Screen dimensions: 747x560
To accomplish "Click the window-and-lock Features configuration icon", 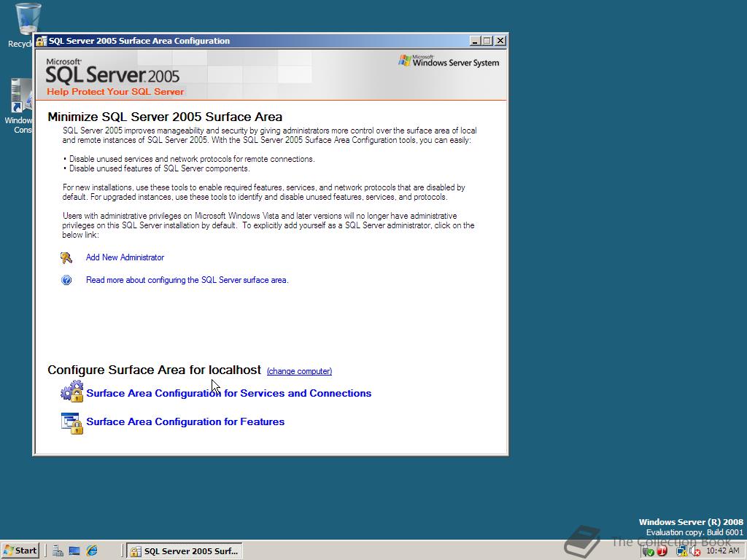I will [x=72, y=423].
